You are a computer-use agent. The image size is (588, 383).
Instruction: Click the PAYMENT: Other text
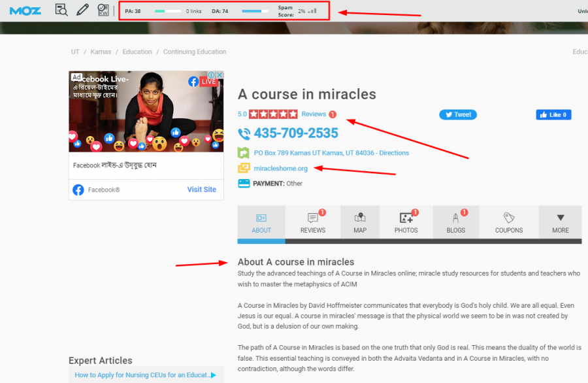278,184
